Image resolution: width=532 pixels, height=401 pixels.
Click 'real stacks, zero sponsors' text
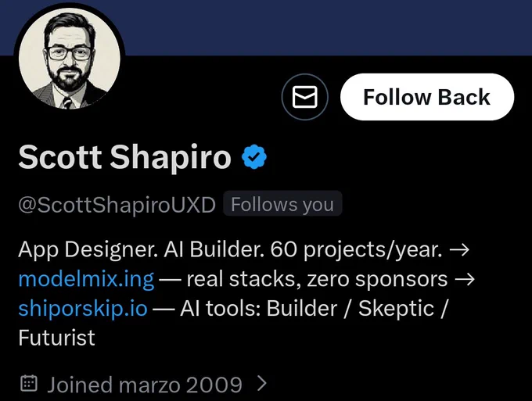(x=317, y=280)
